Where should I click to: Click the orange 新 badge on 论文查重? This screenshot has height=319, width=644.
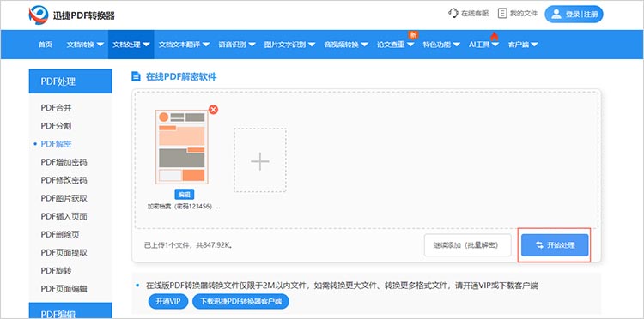click(412, 35)
